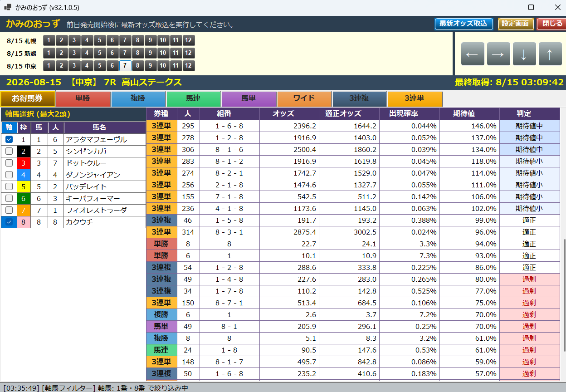Viewport: 566px width, 392px height.
Task: Select race 1 for 8/15 札幌
Action: pos(49,40)
